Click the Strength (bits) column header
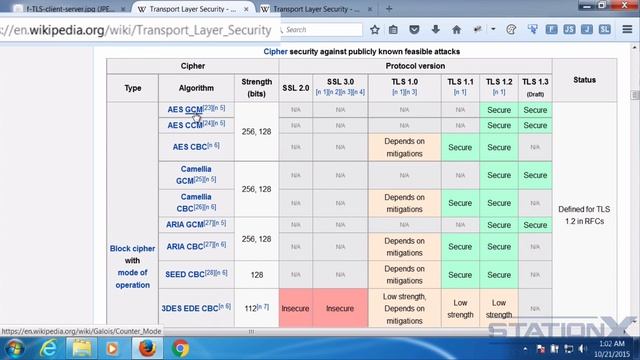Screen dimensions: 640x360 point(256,88)
